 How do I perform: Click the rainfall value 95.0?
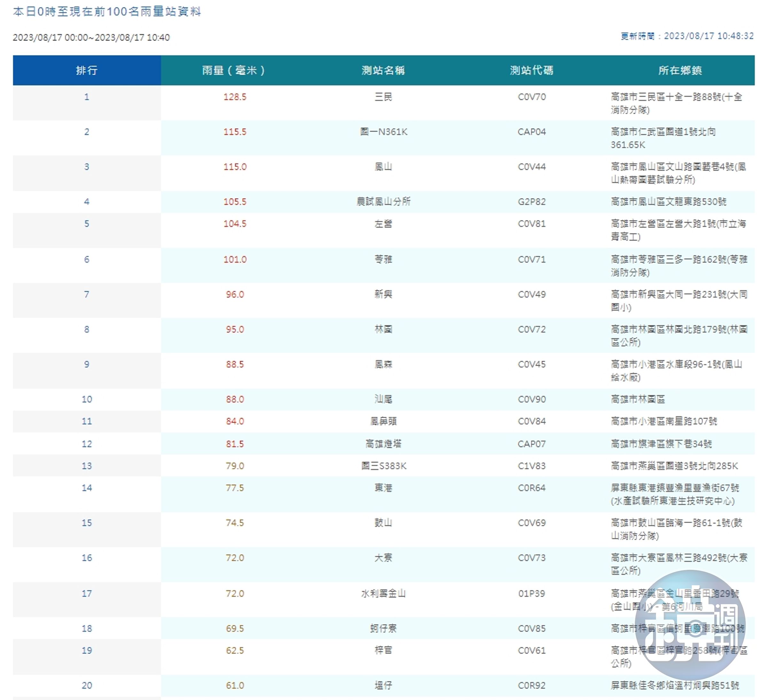click(x=235, y=329)
